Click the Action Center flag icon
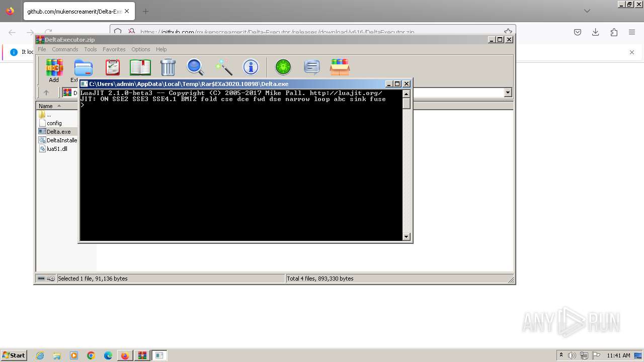The image size is (644, 362). point(595,355)
